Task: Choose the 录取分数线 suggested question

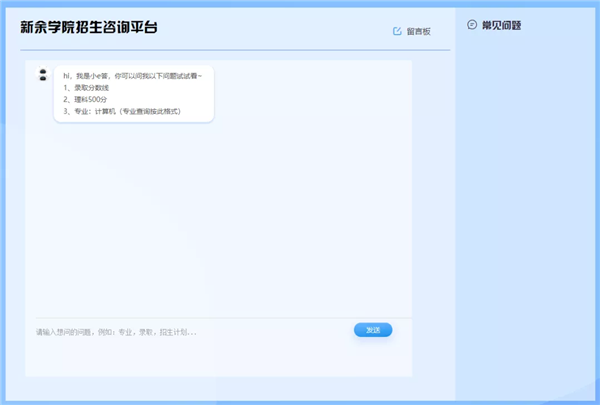Action: point(86,87)
